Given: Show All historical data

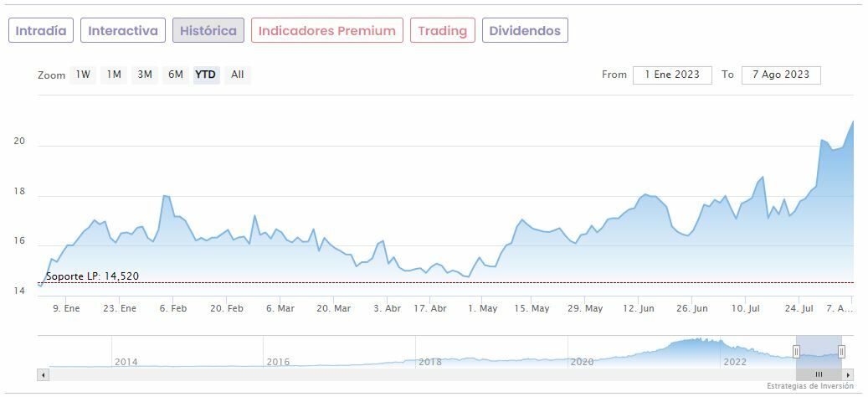Looking at the screenshot, I should click(237, 75).
